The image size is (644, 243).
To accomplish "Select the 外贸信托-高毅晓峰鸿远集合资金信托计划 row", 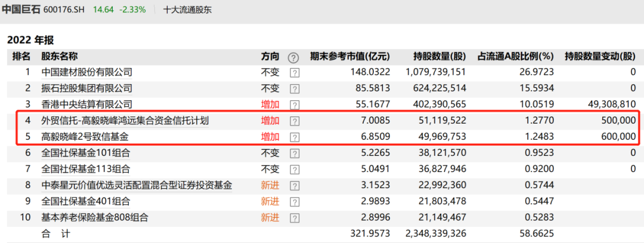I will [125, 121].
